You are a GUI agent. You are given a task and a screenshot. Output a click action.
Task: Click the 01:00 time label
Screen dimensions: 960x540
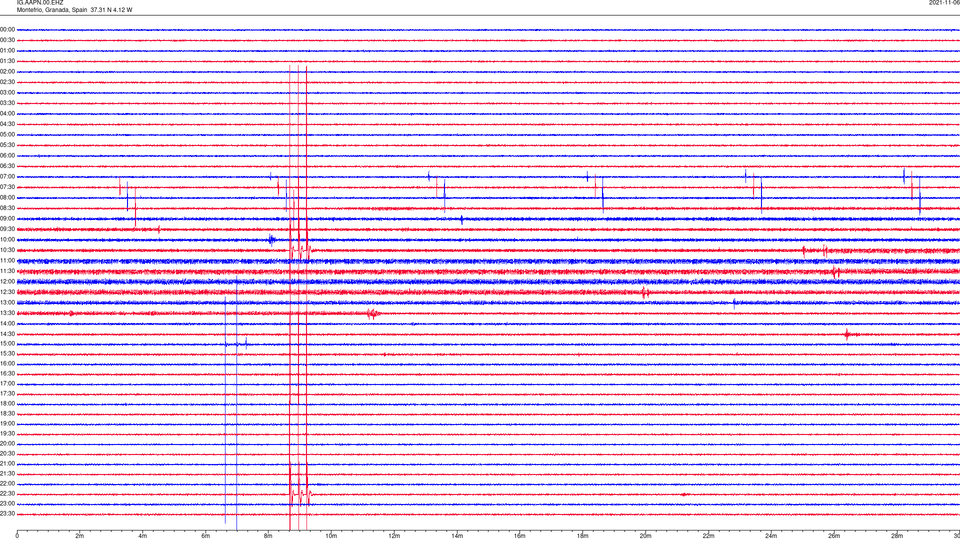coord(7,51)
